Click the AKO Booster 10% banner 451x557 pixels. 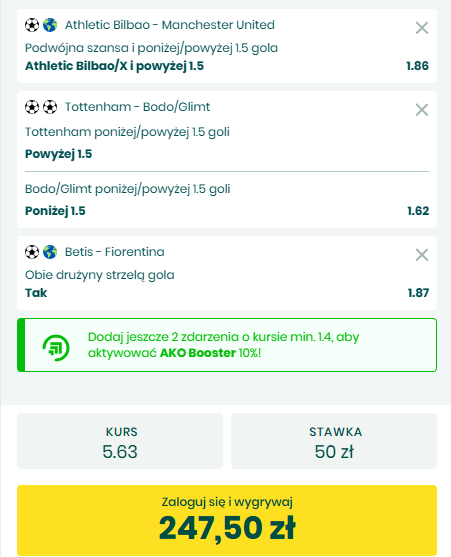227,345
